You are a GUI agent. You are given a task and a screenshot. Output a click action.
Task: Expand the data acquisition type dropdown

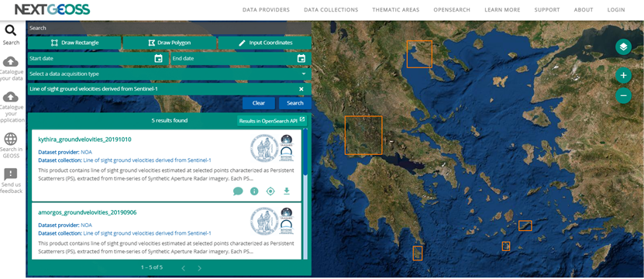[169, 74]
